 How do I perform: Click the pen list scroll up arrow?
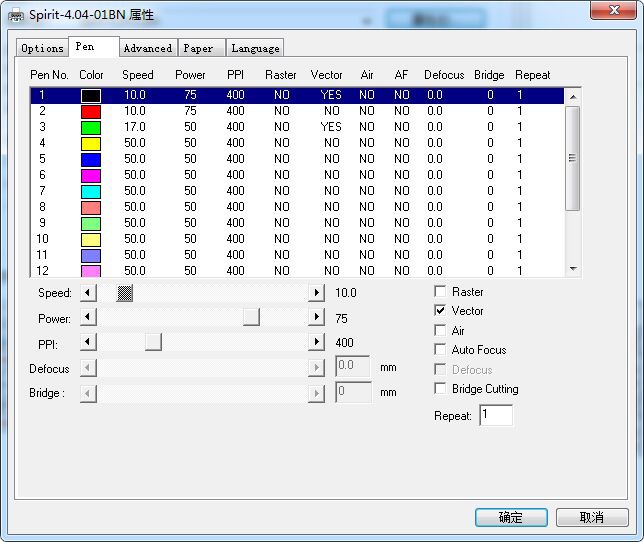pos(573,97)
